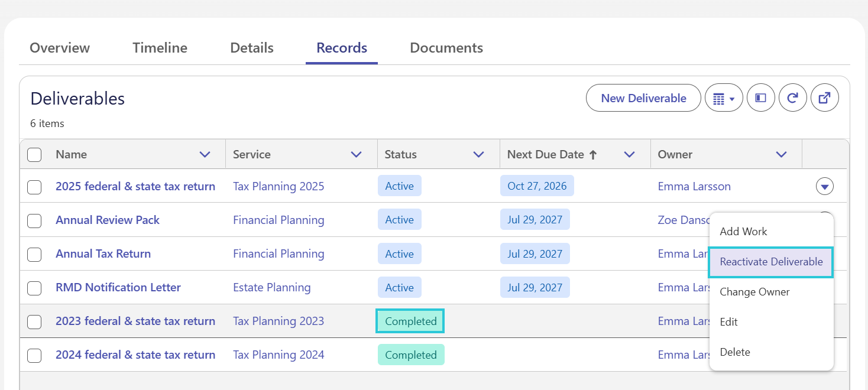Expand the Next Due Date column chevron
This screenshot has width=868, height=390.
(630, 154)
